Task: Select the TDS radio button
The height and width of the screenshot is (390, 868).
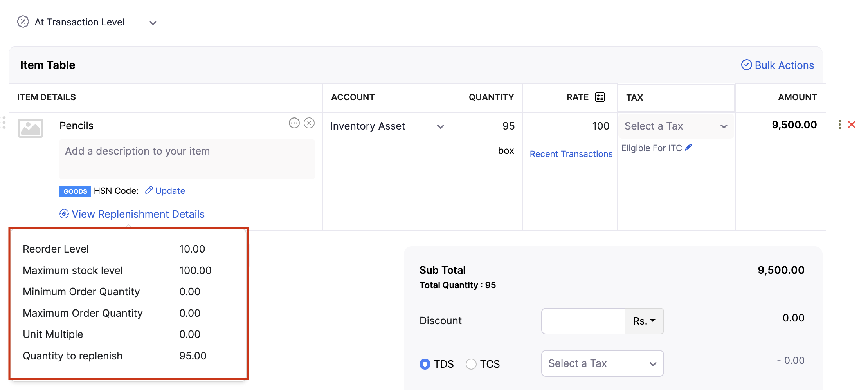Action: tap(425, 364)
